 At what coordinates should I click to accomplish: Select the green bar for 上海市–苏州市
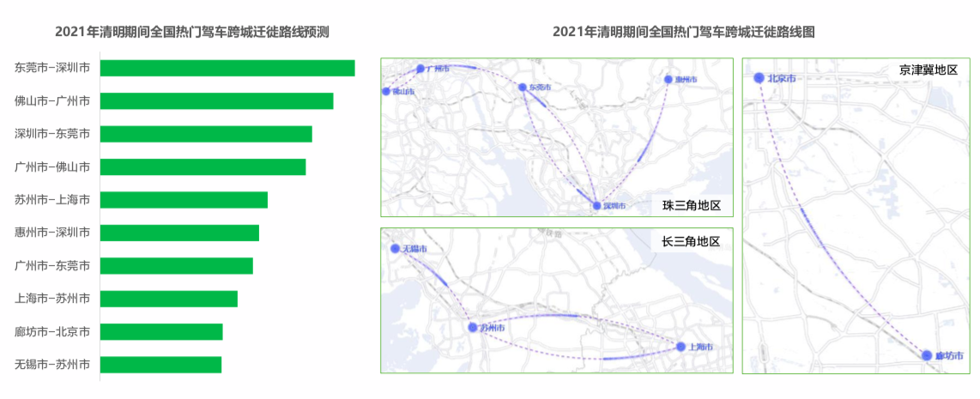(169, 299)
